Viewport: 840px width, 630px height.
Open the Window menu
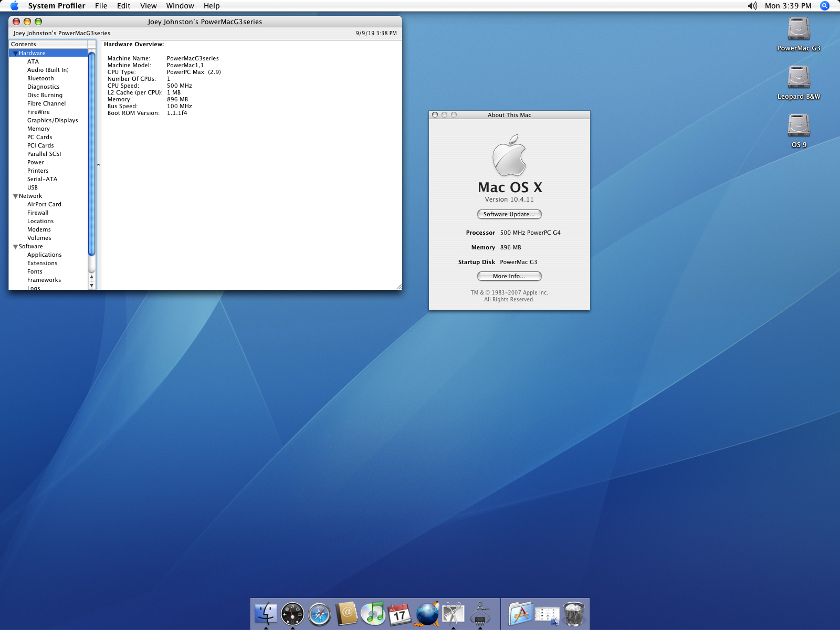pyautogui.click(x=180, y=6)
